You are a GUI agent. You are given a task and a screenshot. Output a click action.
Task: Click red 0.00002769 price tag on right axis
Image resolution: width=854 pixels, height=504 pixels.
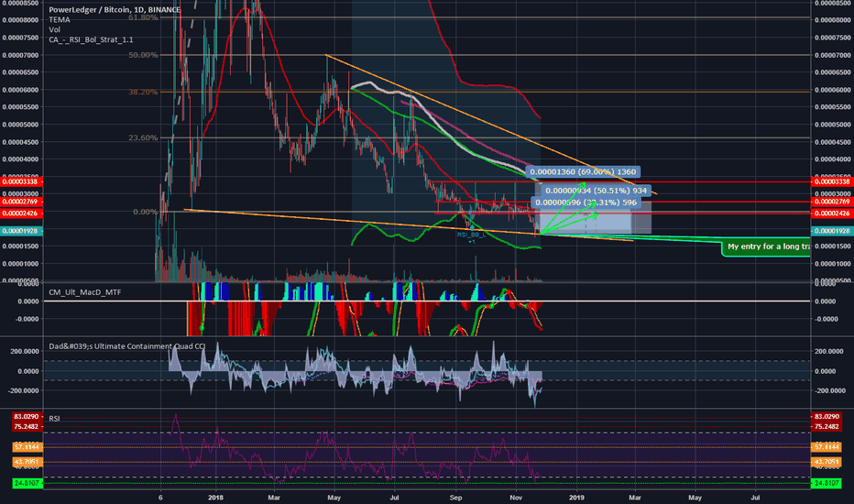click(832, 202)
